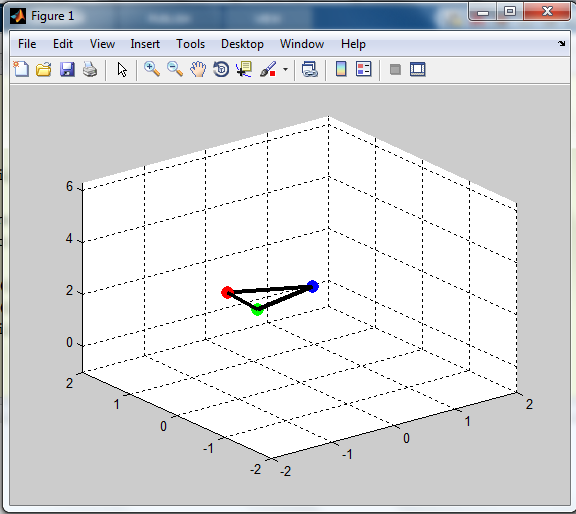Toggle the Brush/Select Data tool
Viewport: 576px width, 514px height.
[268, 69]
